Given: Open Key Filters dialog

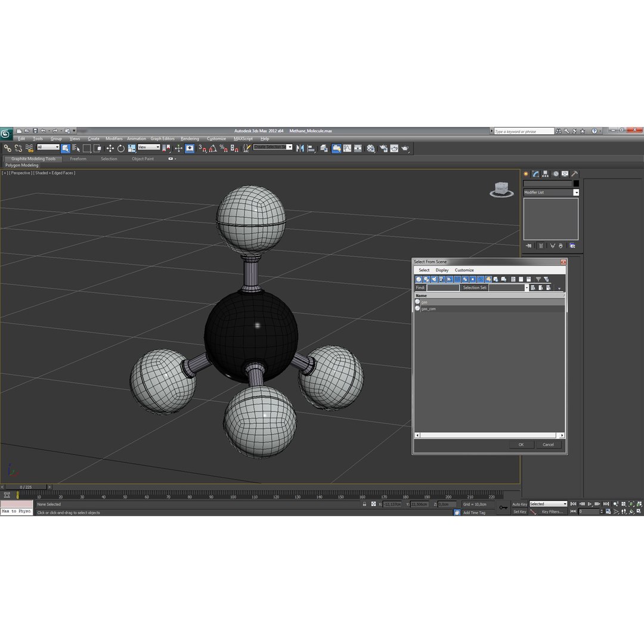Looking at the screenshot, I should click(552, 512).
